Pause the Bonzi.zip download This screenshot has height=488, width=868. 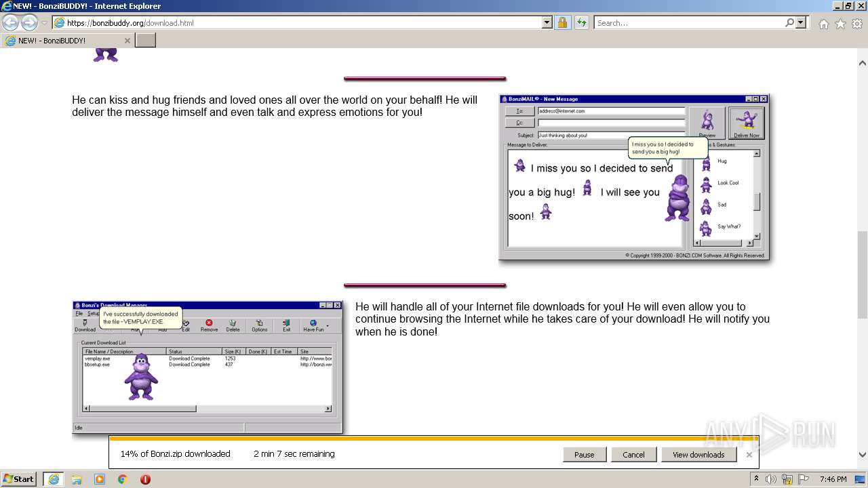(584, 455)
